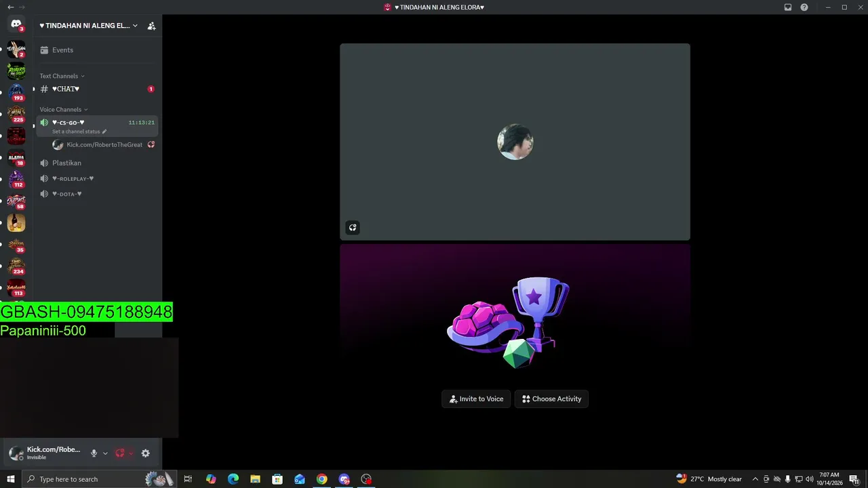
Task: Open User Settings gear icon
Action: tap(145, 453)
